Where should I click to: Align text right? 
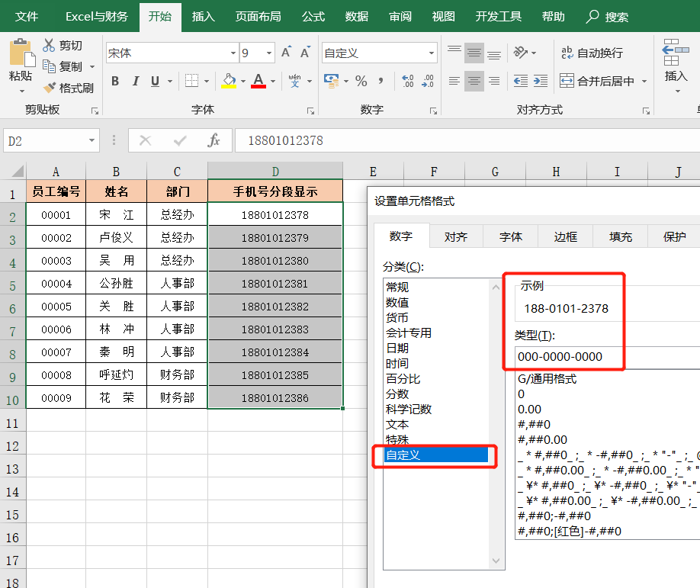(494, 82)
